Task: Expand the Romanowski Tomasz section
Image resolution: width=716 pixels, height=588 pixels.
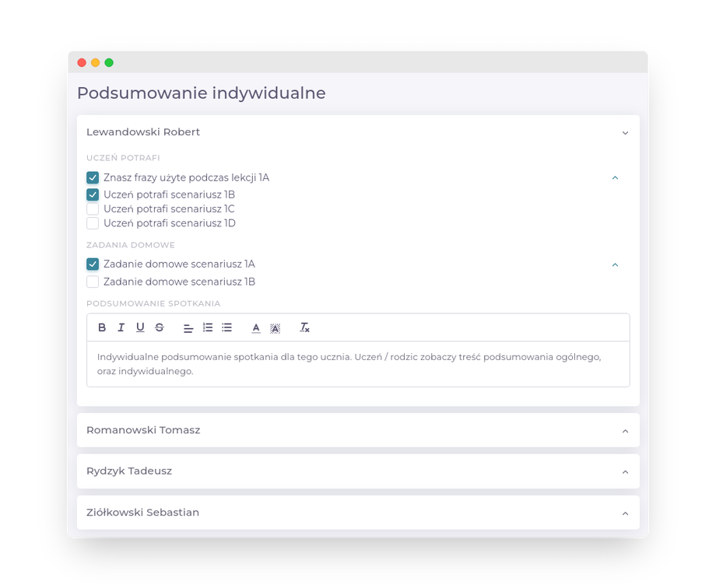Action: [x=625, y=431]
